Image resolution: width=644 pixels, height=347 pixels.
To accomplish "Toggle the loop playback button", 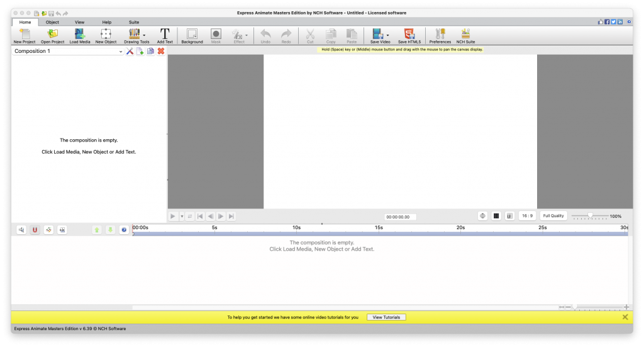I will point(190,216).
